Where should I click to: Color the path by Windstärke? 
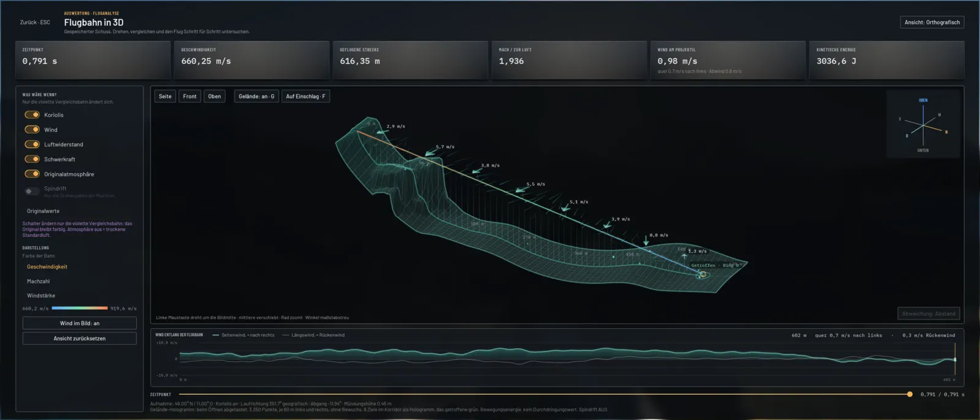[x=41, y=296]
